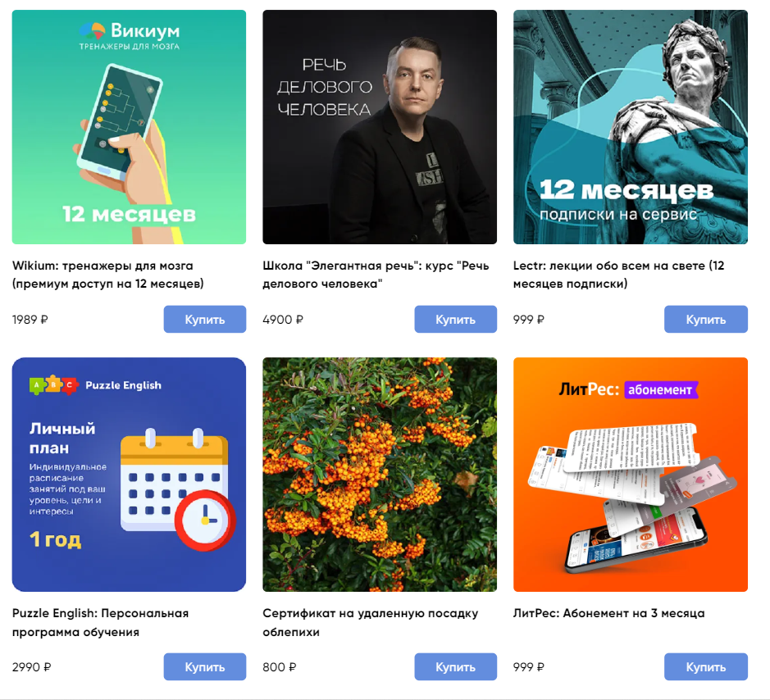Buy the Wikium premium 12-month access
Image resolution: width=770 pixels, height=700 pixels.
(205, 319)
